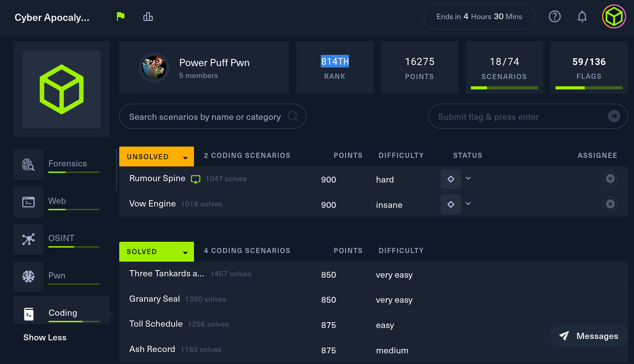
Task: Click the Power Puff Pwn team avatar
Action: (x=154, y=67)
